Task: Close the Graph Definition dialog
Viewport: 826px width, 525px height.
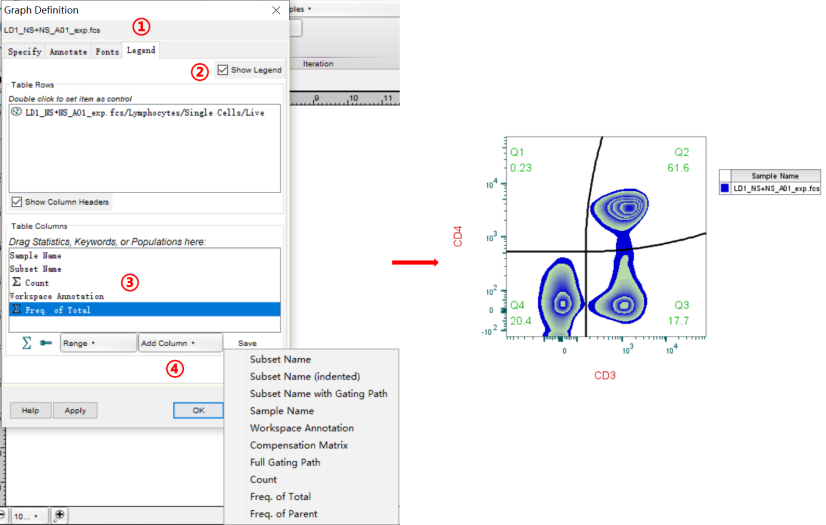Action: tap(276, 9)
